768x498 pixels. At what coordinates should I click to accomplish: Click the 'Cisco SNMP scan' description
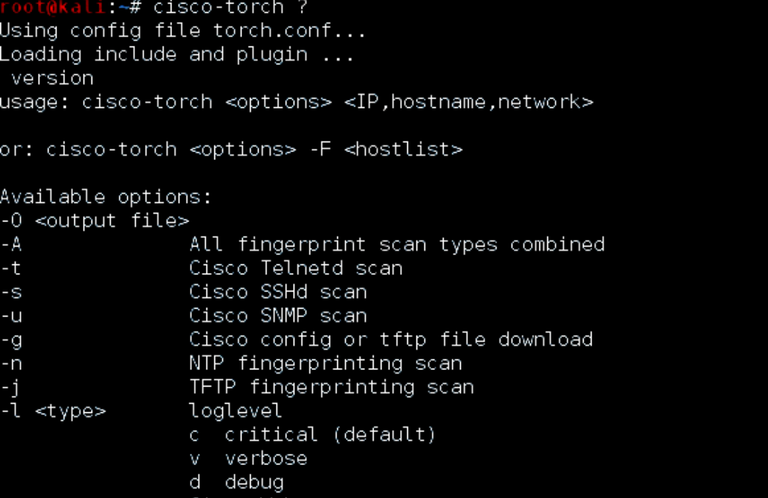pyautogui.click(x=278, y=316)
